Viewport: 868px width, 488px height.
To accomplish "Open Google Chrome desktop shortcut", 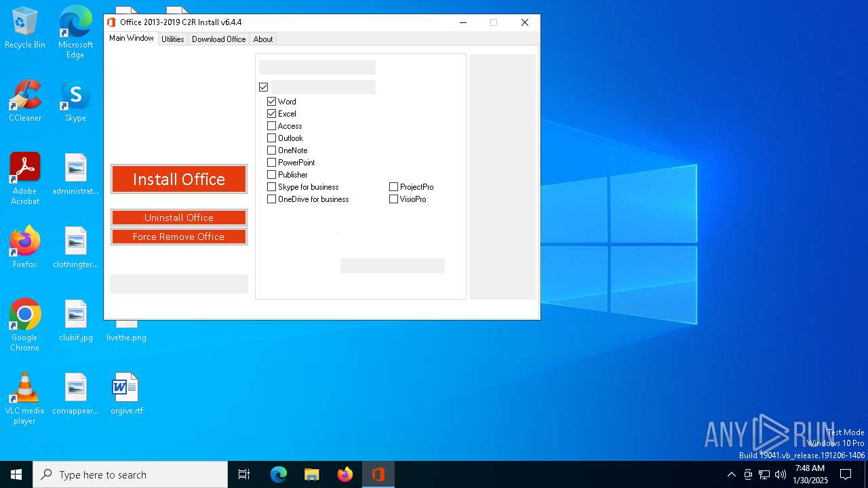I will [x=25, y=325].
